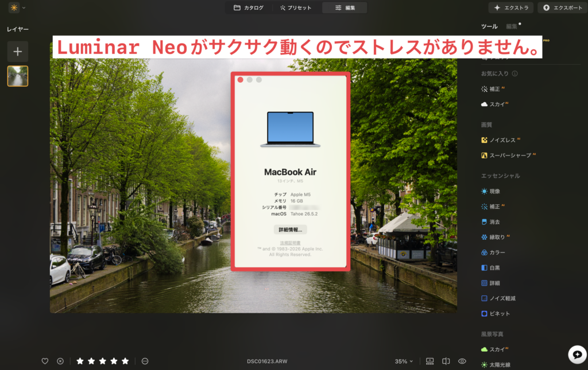
Task: Open the エクストラ menu button
Action: (510, 7)
